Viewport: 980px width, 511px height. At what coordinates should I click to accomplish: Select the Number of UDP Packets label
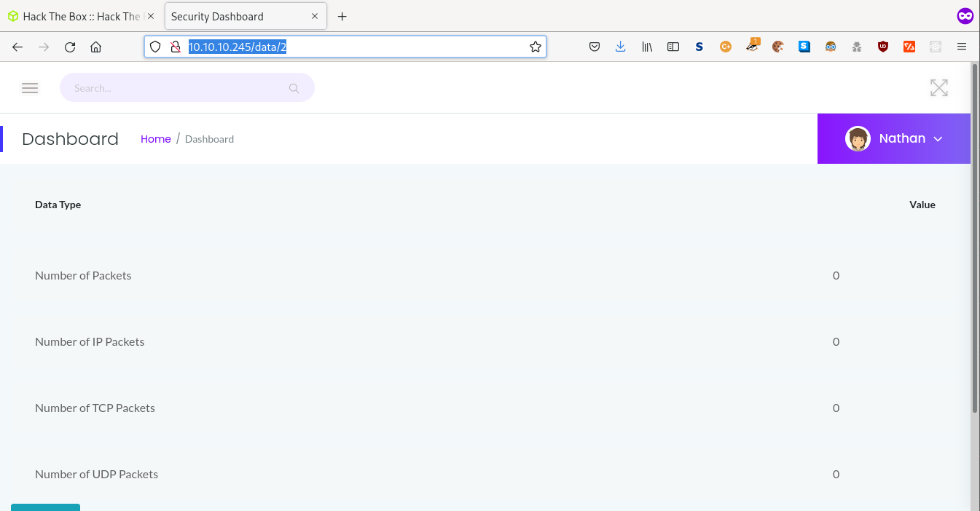[x=96, y=474]
